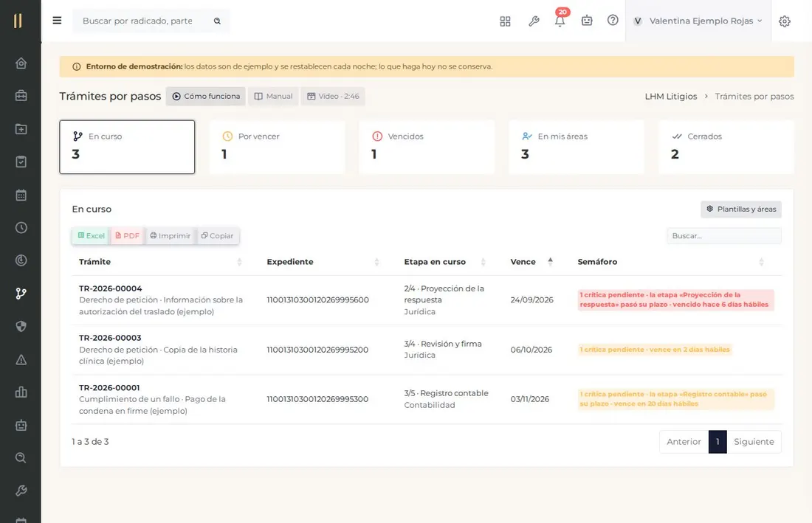
Task: Sort by the Expediente column header
Action: (323, 262)
